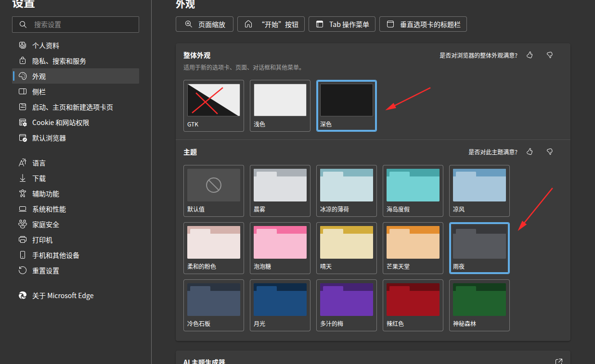The width and height of the screenshot is (595, 364).
Task: Click the 侧栏 sidebar panel icon
Action: click(22, 92)
